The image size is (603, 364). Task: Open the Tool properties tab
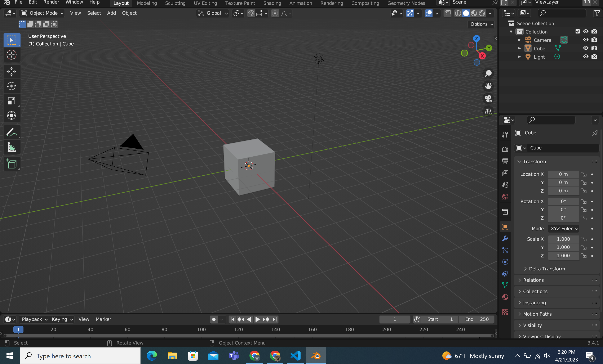[505, 134]
